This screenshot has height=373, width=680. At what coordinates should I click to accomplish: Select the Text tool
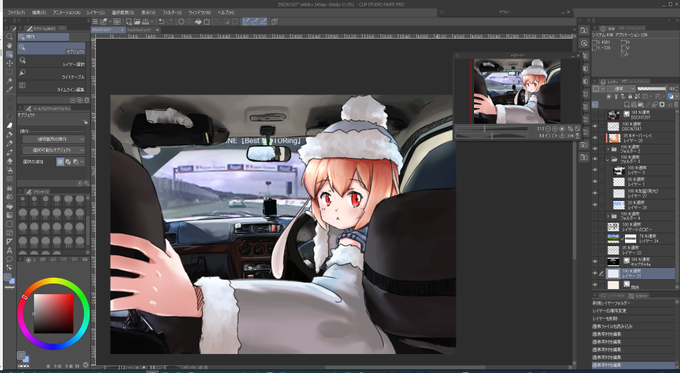(x=10, y=250)
